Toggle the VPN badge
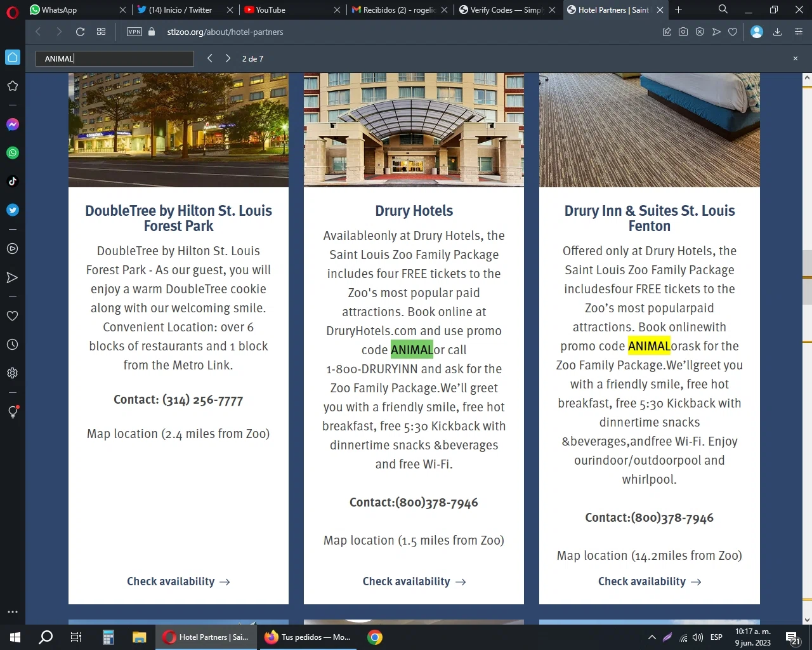The image size is (812, 650). 134,32
